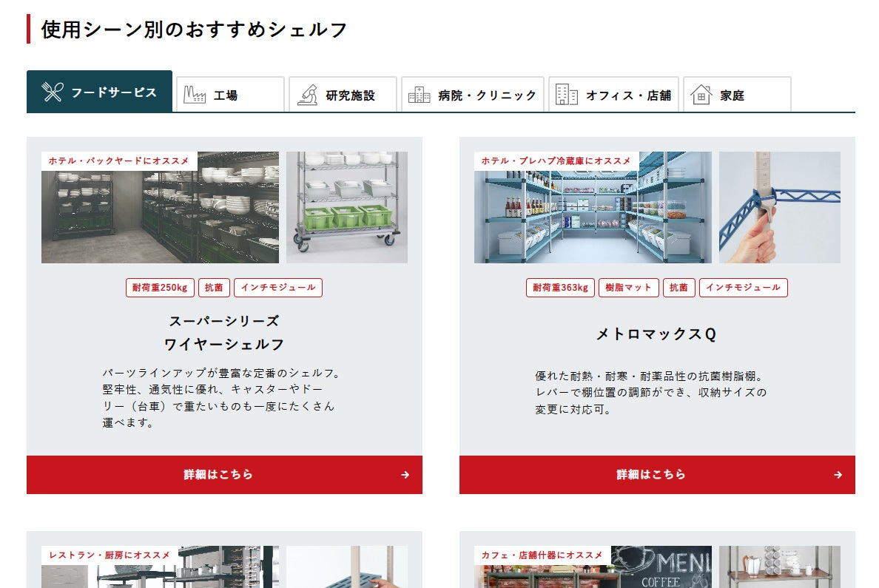Click the factory icon in 工場 tab
This screenshot has width=879, height=588.
195,95
